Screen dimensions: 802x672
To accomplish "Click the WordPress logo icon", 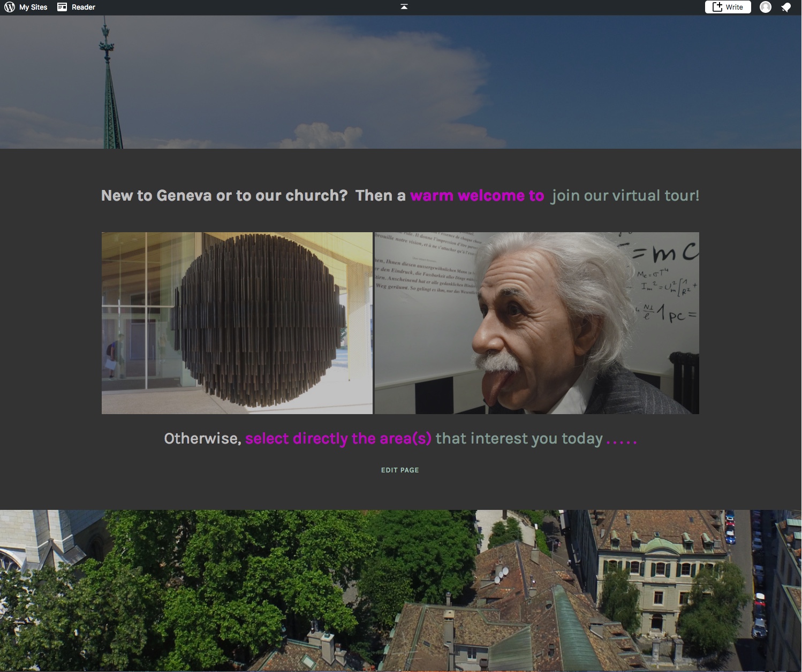I will [x=10, y=7].
